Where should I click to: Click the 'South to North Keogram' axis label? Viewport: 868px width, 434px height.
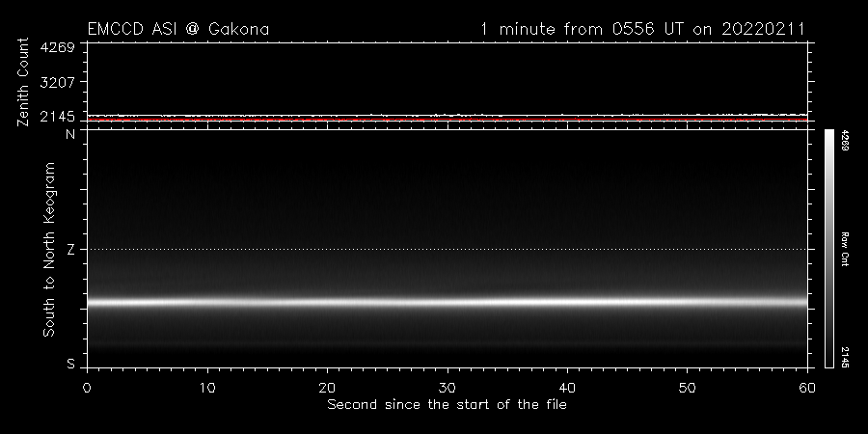click(49, 249)
